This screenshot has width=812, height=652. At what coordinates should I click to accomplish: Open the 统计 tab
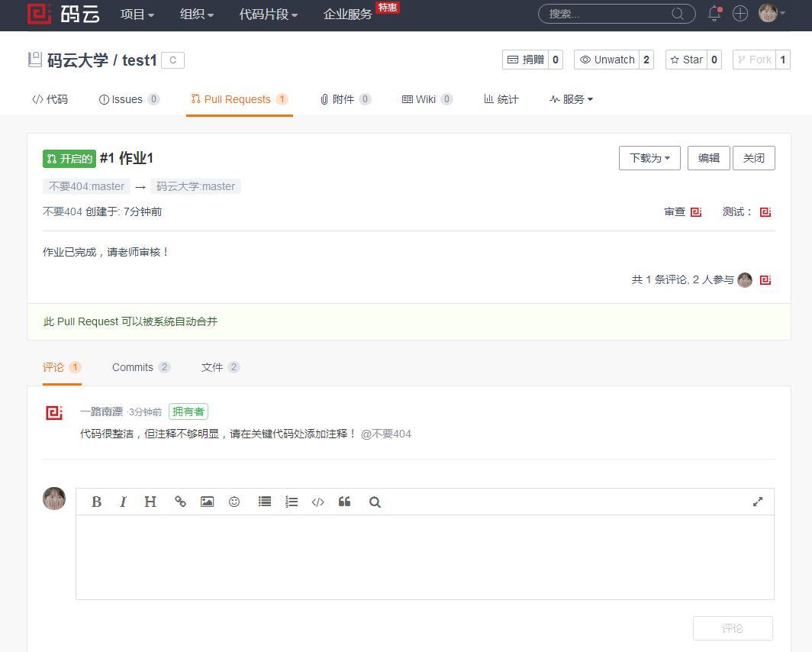(x=501, y=99)
